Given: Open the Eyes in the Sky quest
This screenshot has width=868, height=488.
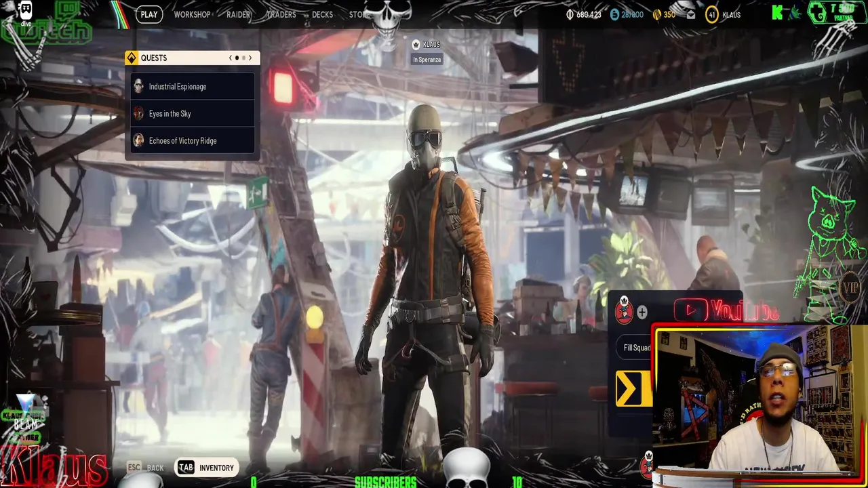Looking at the screenshot, I should [193, 114].
